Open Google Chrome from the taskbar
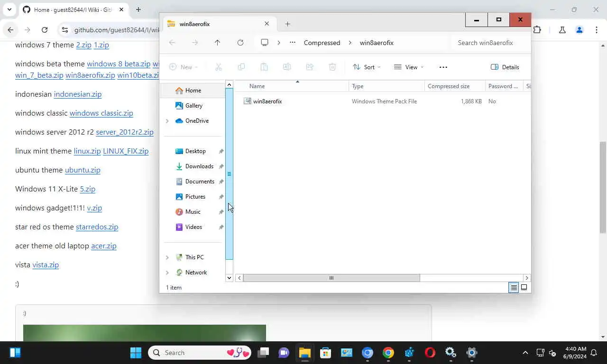The width and height of the screenshot is (607, 364). (388, 353)
